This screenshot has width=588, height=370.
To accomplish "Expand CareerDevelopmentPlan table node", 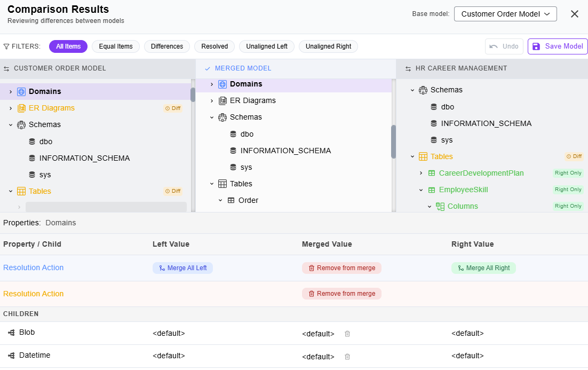I will [421, 173].
